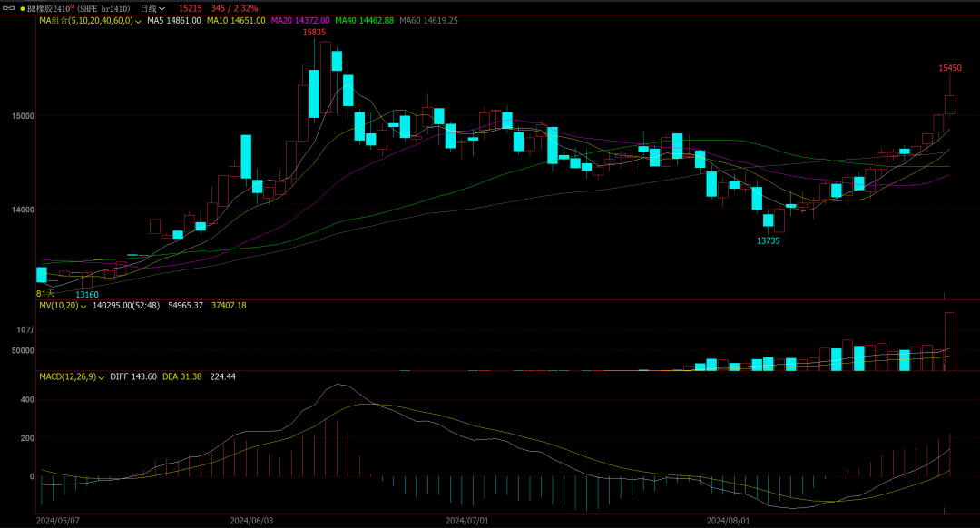Click the MA10 14651.00 readout
The height and width of the screenshot is (528, 980).
click(x=236, y=21)
